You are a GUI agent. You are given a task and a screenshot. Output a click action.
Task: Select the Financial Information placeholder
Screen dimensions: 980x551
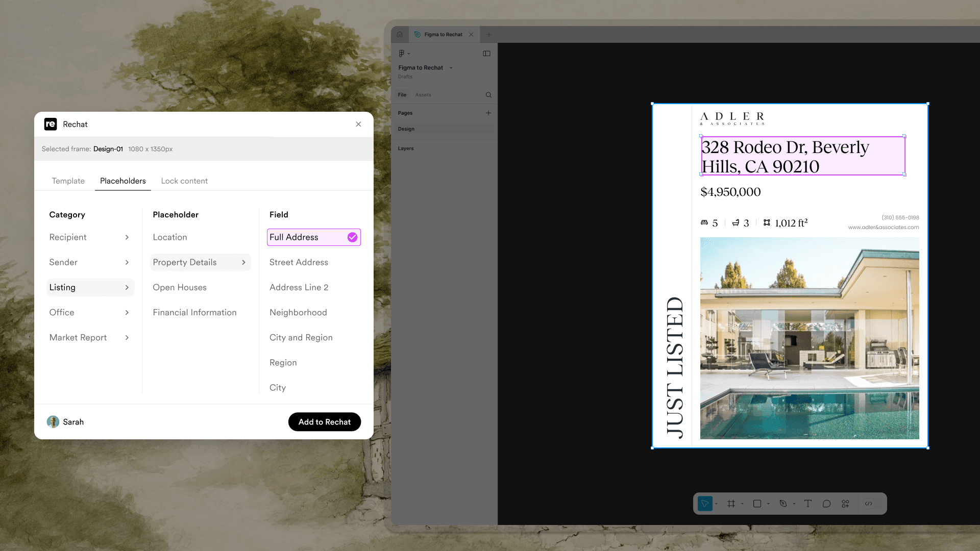coord(194,312)
